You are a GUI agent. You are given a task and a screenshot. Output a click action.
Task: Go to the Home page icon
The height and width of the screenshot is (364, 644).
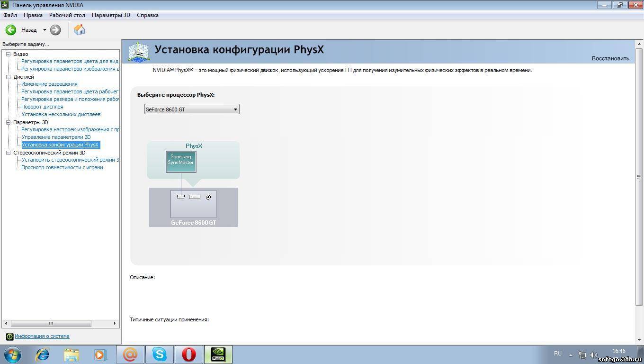coord(80,30)
